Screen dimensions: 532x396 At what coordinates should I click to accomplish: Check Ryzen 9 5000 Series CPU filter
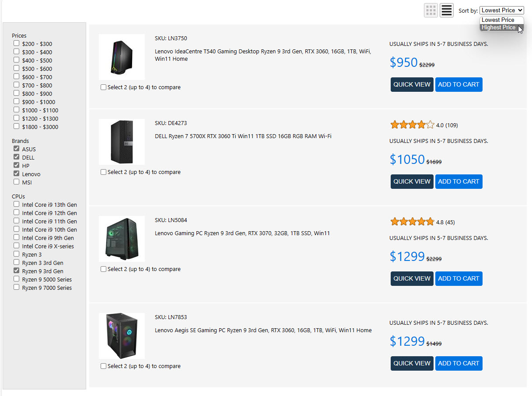17,279
